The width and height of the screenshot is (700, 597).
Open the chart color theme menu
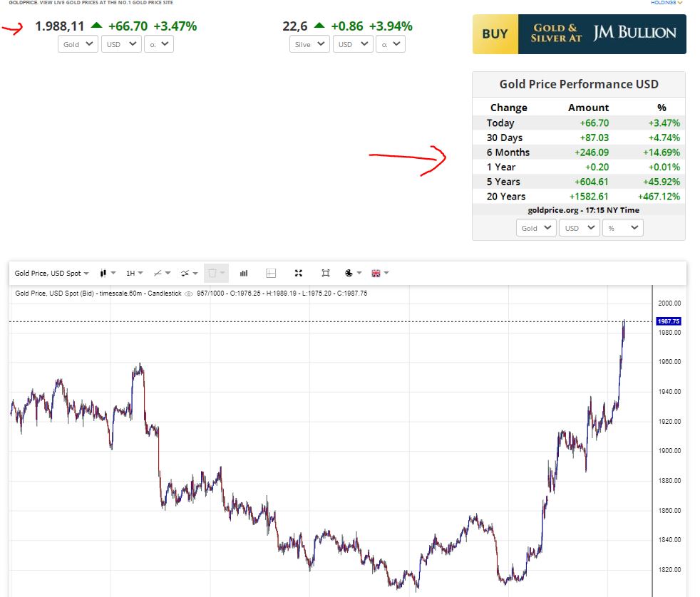click(x=352, y=273)
